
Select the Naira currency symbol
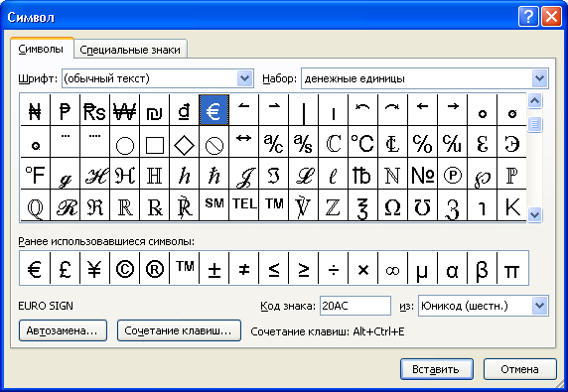tap(35, 110)
